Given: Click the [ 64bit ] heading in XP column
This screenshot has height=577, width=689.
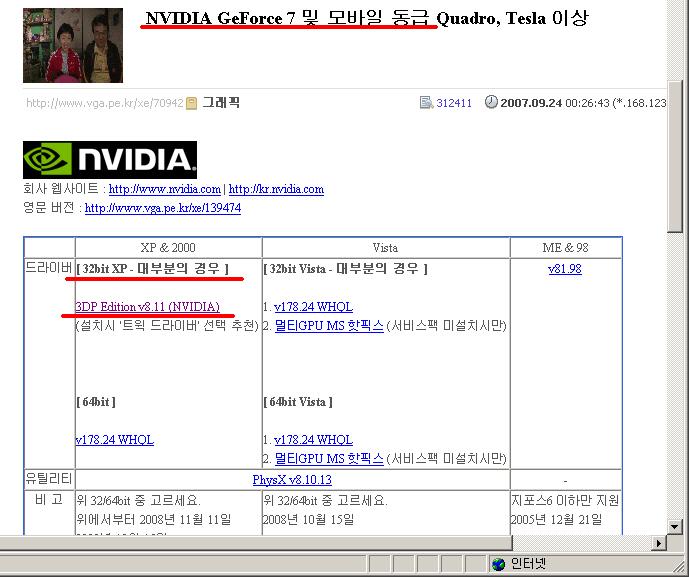Looking at the screenshot, I should click(x=96, y=402).
